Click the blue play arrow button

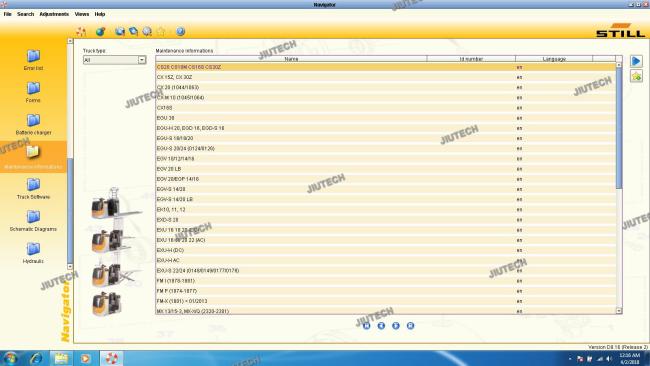click(636, 61)
